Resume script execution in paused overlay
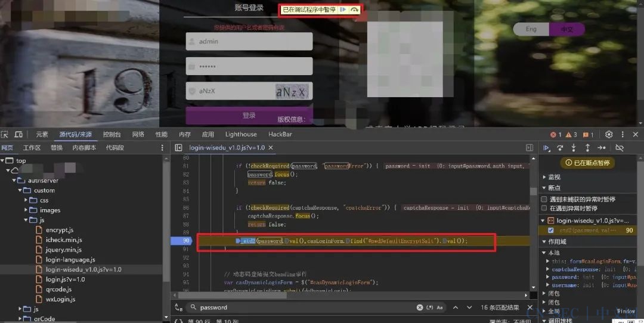 343,10
